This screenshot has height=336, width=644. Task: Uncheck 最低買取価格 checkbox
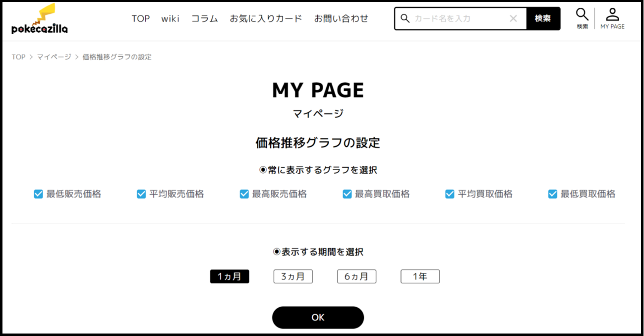tap(553, 194)
